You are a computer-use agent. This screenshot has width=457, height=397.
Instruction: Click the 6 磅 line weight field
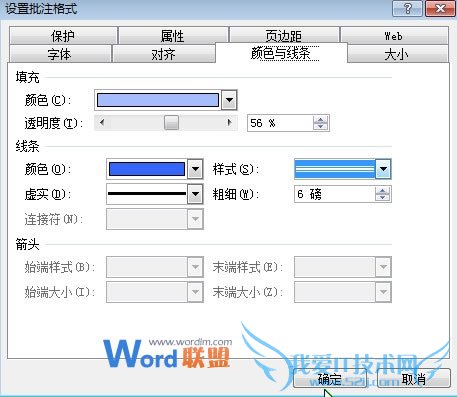tap(334, 194)
